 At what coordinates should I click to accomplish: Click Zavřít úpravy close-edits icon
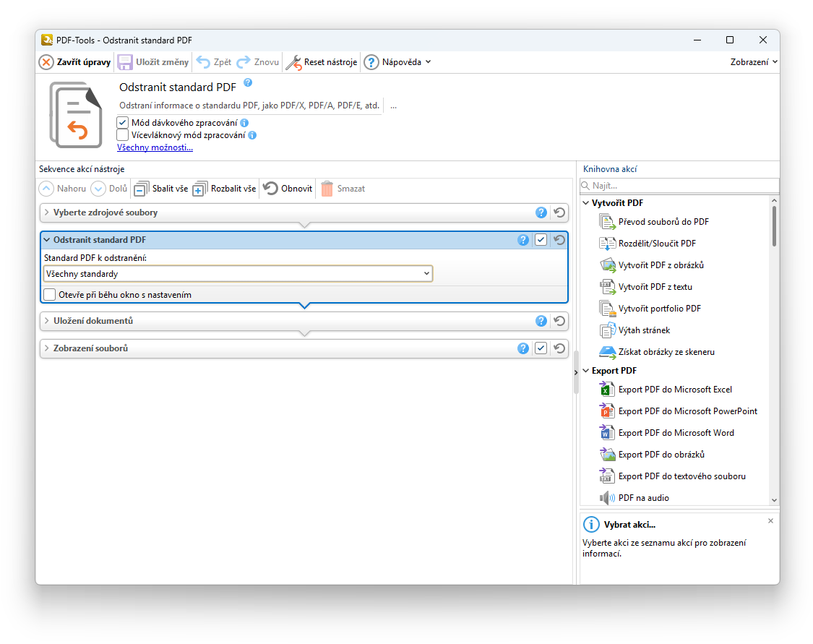[x=46, y=62]
